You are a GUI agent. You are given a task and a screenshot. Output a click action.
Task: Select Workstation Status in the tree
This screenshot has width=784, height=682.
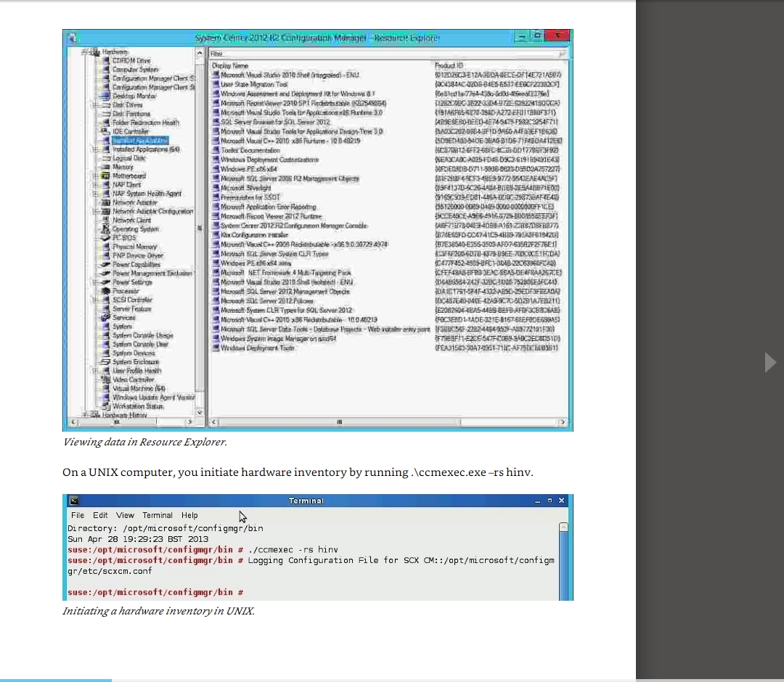(x=138, y=406)
